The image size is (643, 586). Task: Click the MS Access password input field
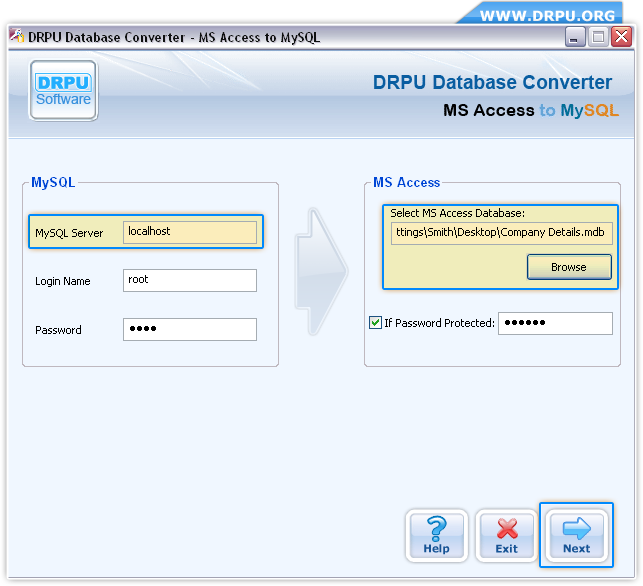pos(555,323)
